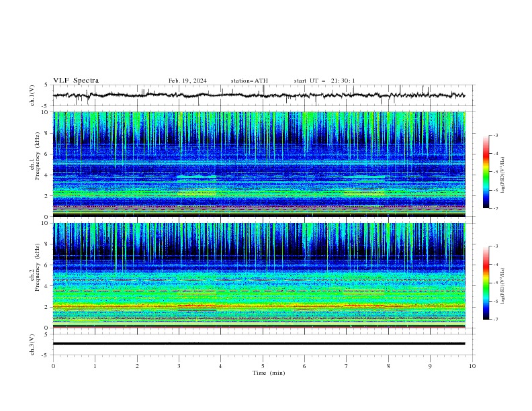The width and height of the screenshot is (532, 411).
Task: Click the time axis tick label "9"
Action: tap(430, 366)
